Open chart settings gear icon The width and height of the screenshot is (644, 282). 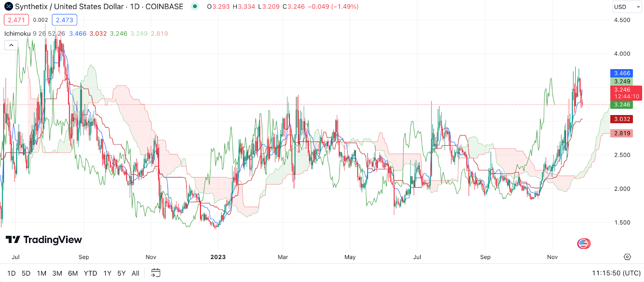coord(627,257)
